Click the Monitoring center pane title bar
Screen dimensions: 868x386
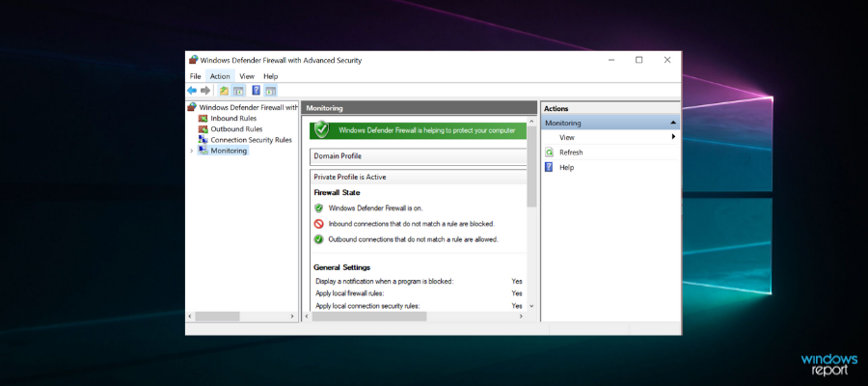[420, 108]
